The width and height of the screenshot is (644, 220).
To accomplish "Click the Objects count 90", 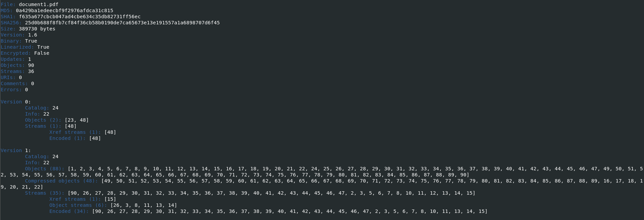I will tap(31, 65).
